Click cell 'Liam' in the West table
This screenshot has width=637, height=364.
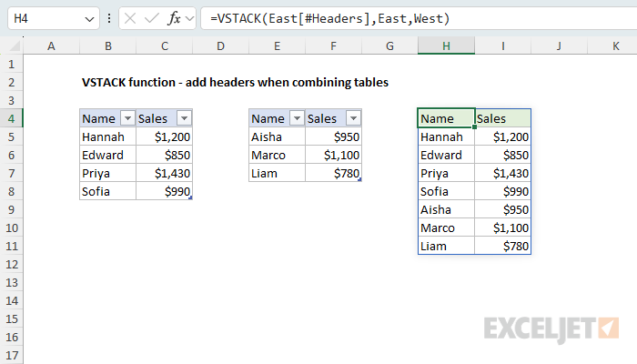tap(277, 173)
